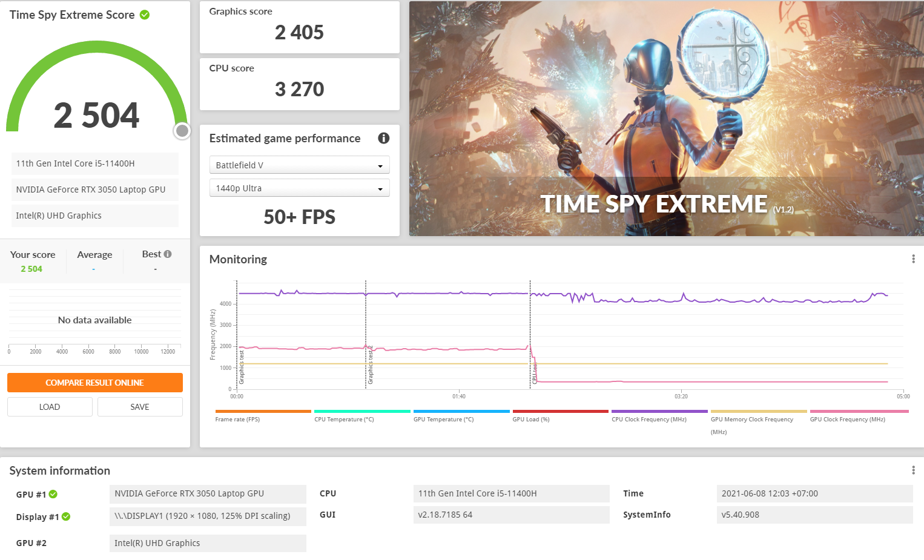The width and height of the screenshot is (924, 560).
Task: Toggle the GPU Temperature (°C) chart legend
Action: pyautogui.click(x=443, y=419)
